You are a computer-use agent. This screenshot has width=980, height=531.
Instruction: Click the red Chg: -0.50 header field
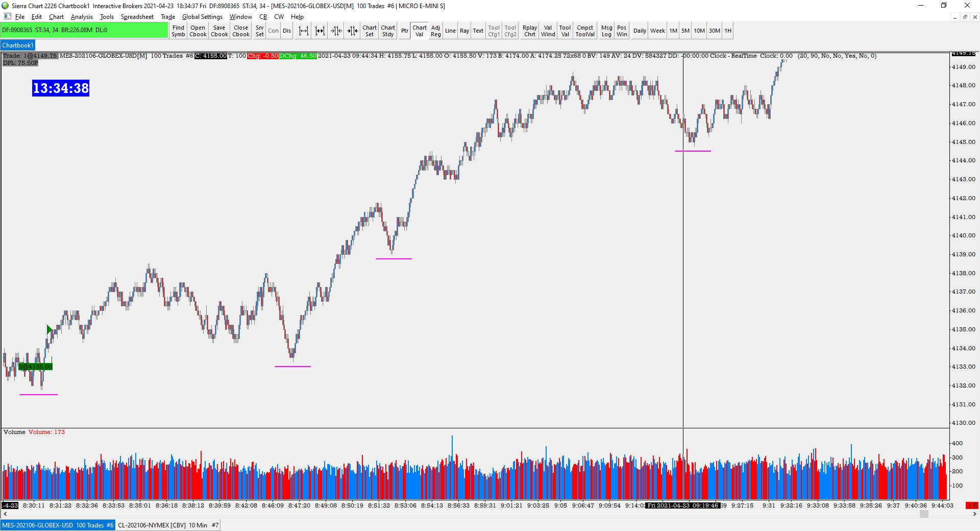click(263, 56)
